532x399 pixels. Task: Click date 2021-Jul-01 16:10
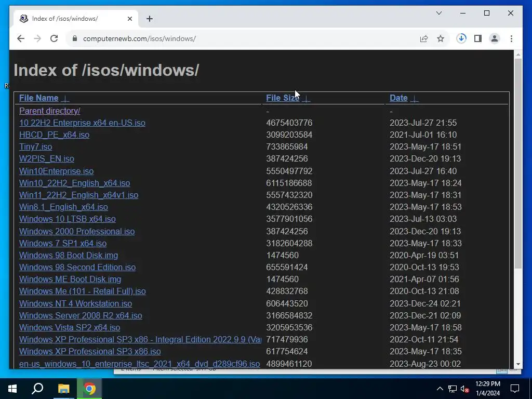point(423,135)
